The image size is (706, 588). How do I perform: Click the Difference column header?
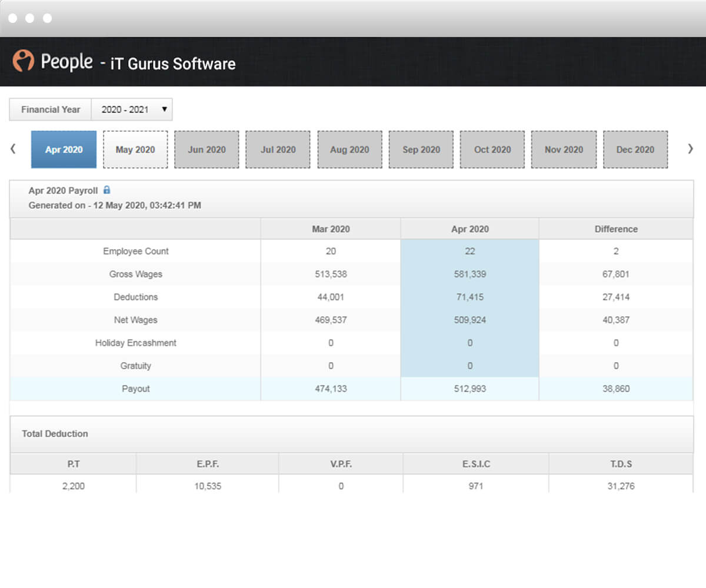click(615, 229)
